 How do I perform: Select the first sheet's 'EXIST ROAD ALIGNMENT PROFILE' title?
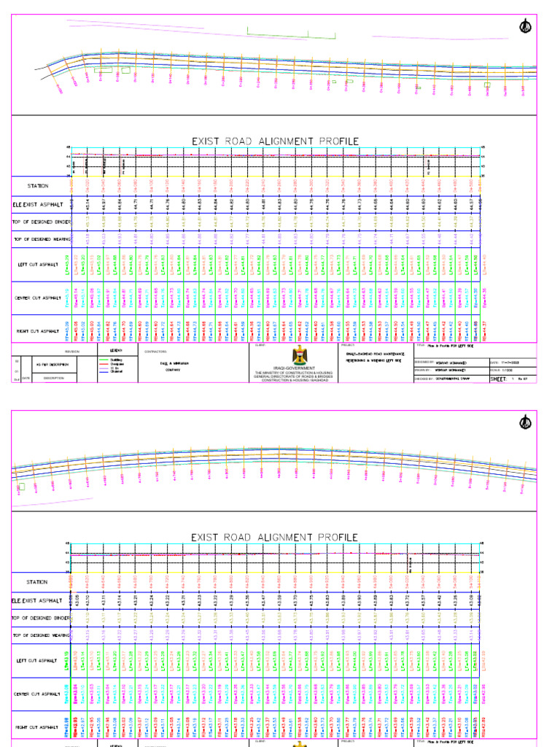[x=275, y=142]
